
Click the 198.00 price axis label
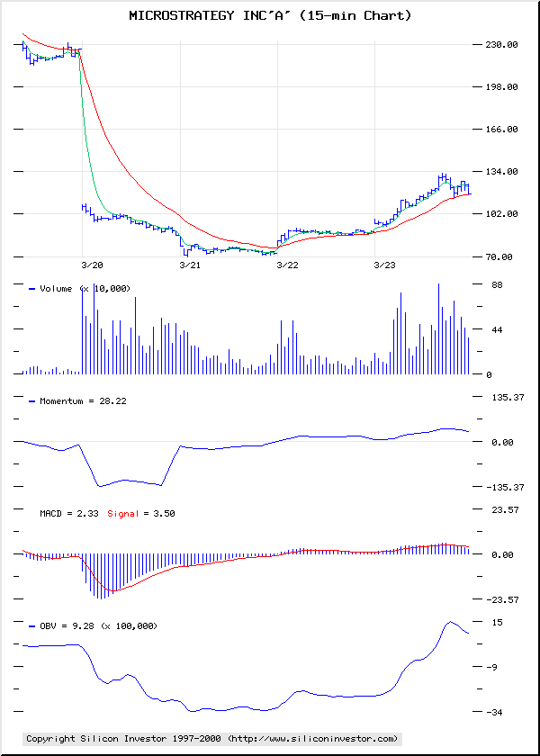[x=501, y=86]
